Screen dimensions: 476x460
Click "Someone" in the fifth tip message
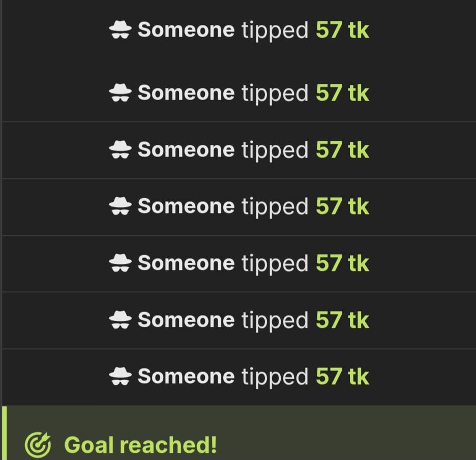tap(186, 263)
